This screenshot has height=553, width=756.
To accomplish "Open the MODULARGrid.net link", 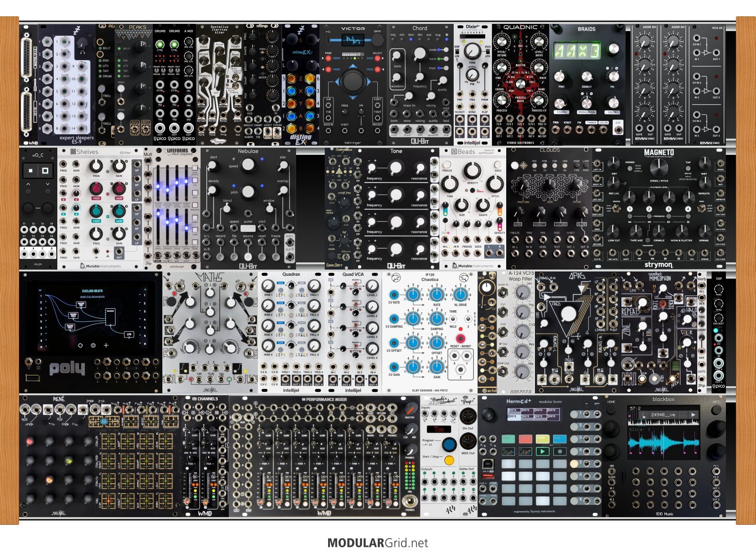I will pos(378,543).
